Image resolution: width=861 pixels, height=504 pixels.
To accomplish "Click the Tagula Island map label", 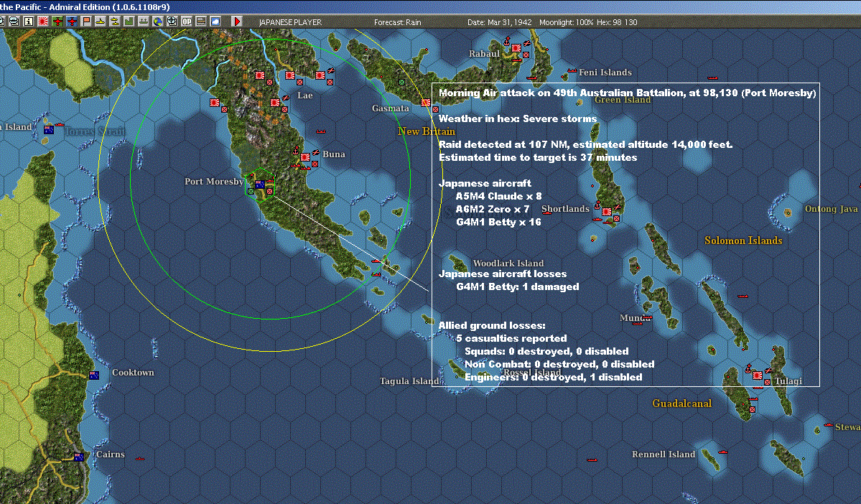I will coord(409,381).
